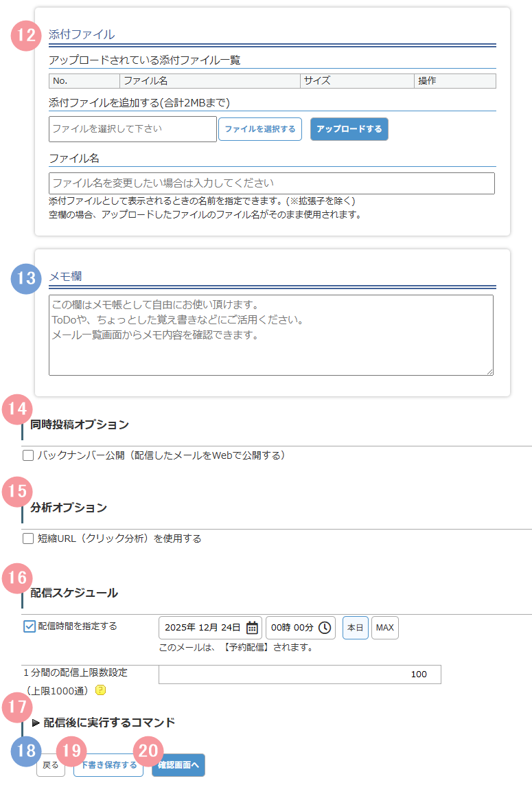The image size is (532, 794).
Task: Click the アップロードする button
Action: [x=349, y=129]
